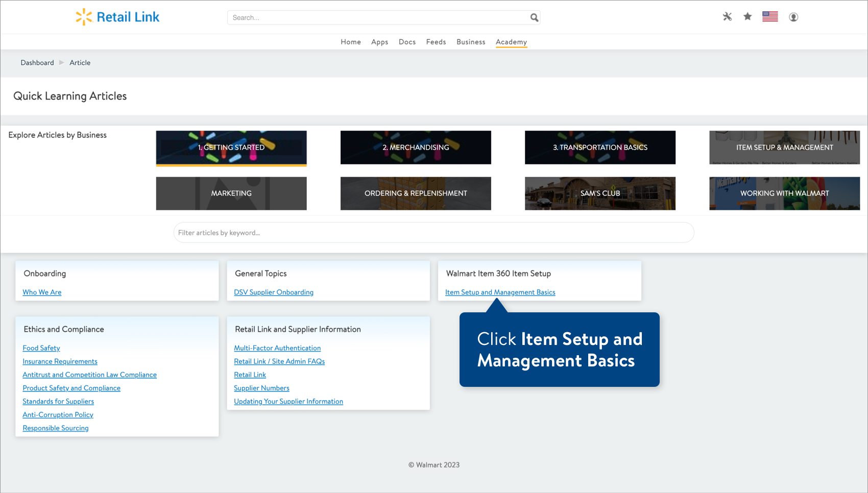Open the DSV Supplier Onboarding article
Screen dimensions: 868x493
274,292
